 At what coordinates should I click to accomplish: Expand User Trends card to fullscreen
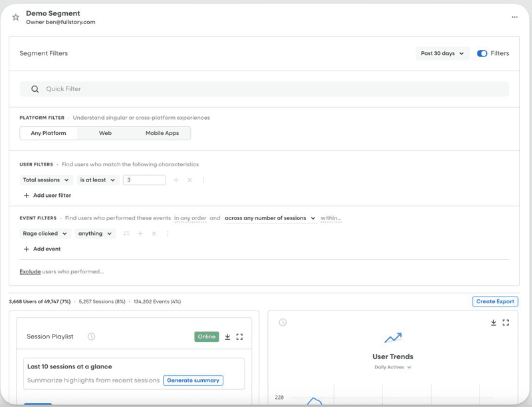click(x=505, y=323)
